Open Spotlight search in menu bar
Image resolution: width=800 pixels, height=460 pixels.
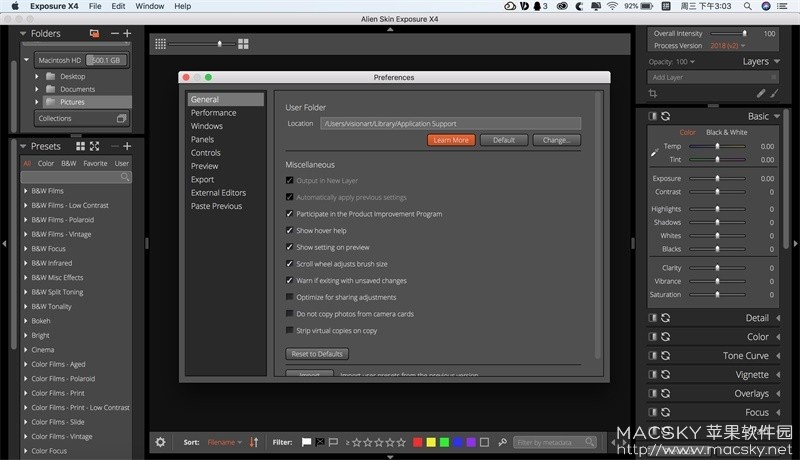(747, 6)
